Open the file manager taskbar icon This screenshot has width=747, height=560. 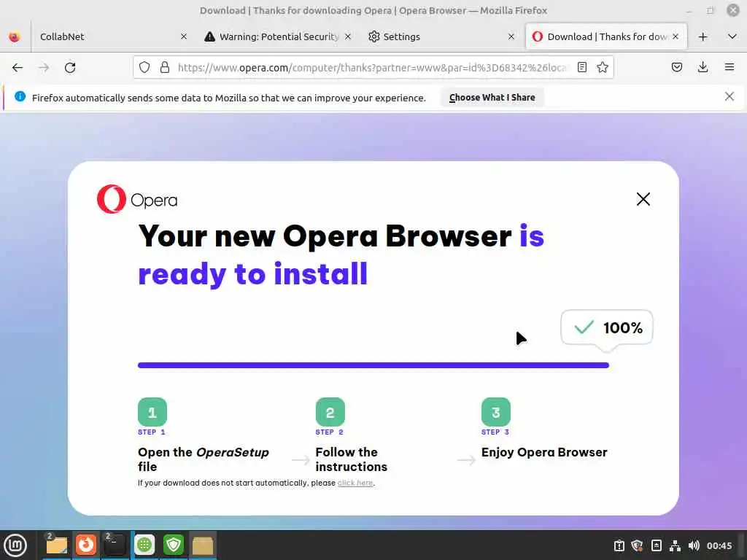coord(56,545)
